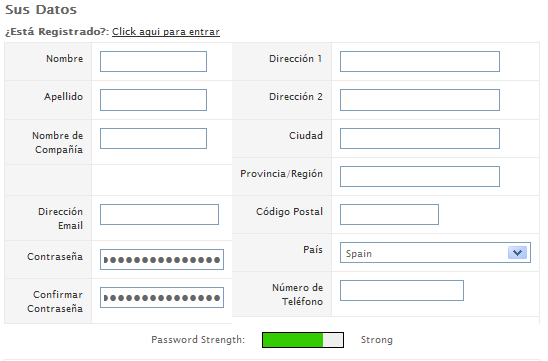Open the País country selector showing Spain
The height and width of the screenshot is (361, 548).
[x=435, y=252]
